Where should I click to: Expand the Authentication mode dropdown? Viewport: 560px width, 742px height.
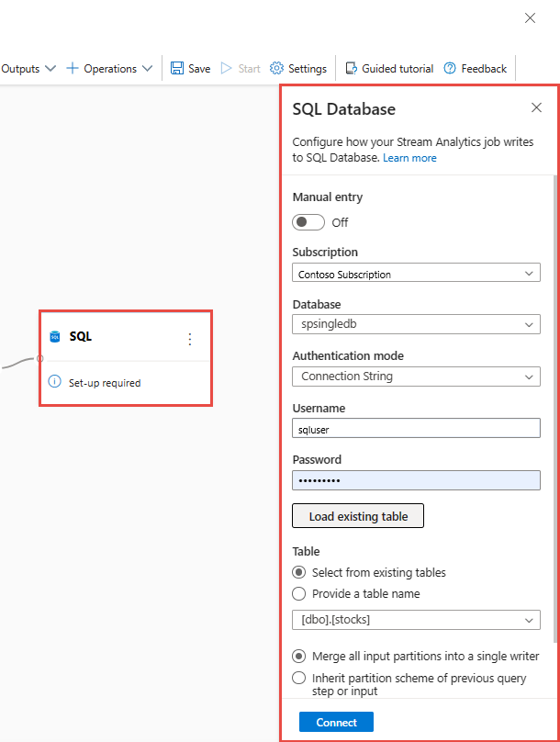point(416,377)
